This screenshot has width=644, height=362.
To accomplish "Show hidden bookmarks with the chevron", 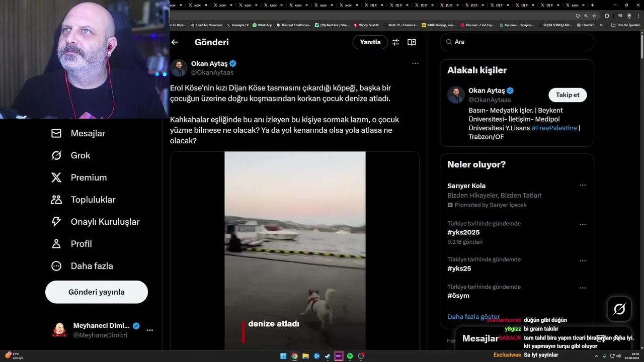I will (601, 25).
